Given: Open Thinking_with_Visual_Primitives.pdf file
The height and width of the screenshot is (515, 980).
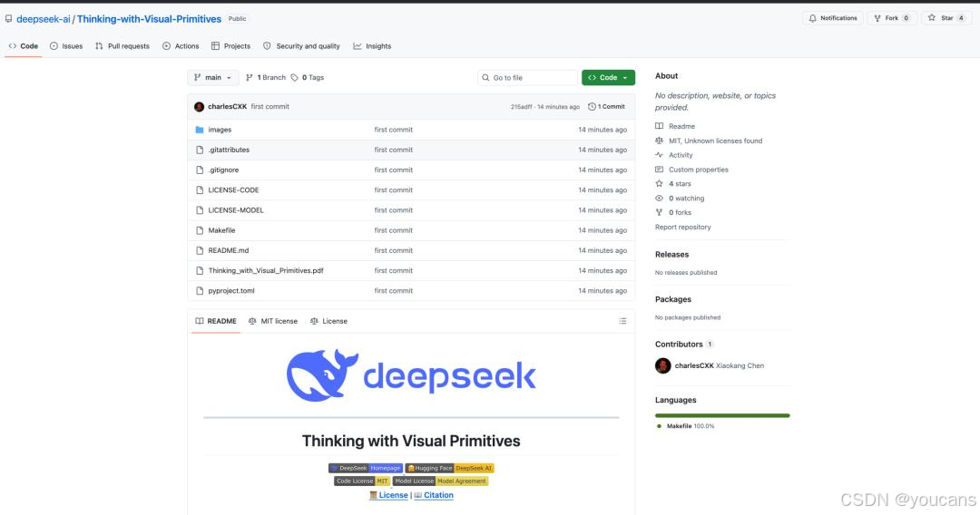Looking at the screenshot, I should coord(266,270).
